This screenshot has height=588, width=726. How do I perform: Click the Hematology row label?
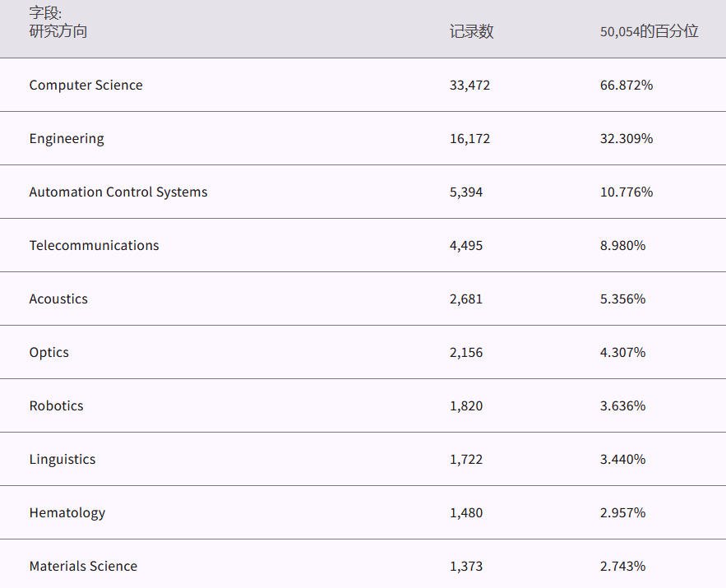(67, 513)
